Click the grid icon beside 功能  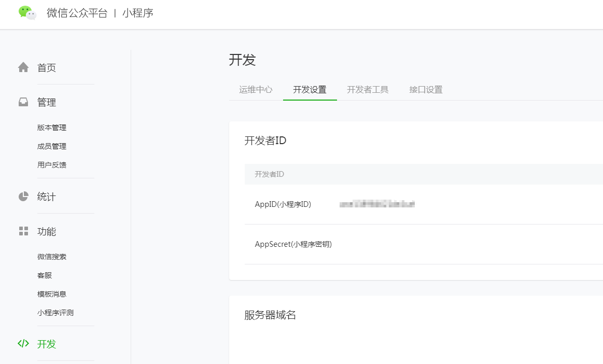click(x=23, y=231)
